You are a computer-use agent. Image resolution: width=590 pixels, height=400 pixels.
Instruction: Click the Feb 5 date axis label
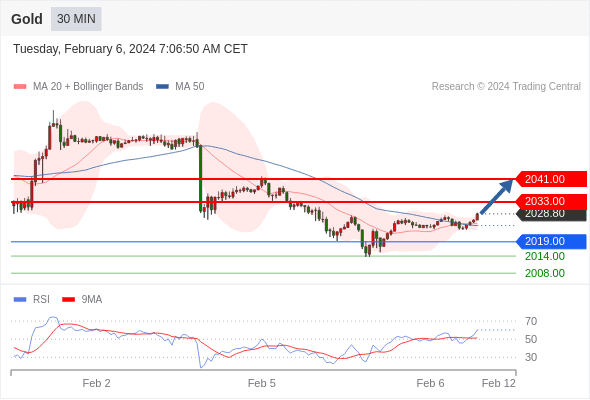[x=262, y=383]
